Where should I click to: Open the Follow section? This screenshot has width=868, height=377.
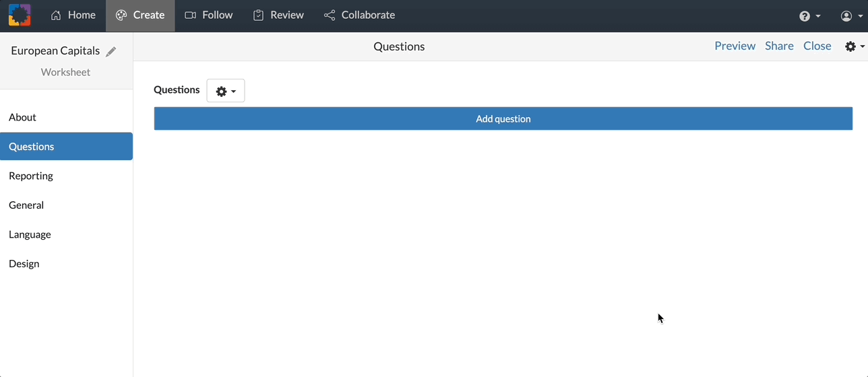(x=209, y=15)
